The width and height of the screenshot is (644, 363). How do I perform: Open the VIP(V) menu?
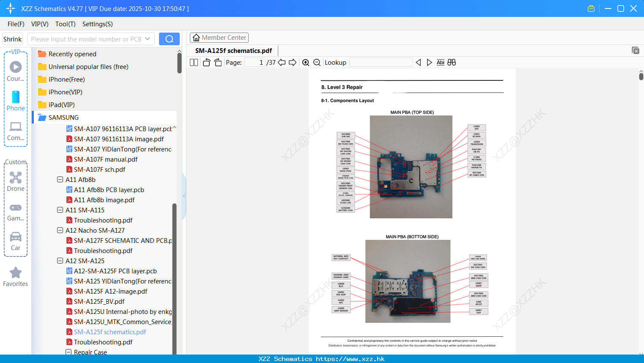40,24
